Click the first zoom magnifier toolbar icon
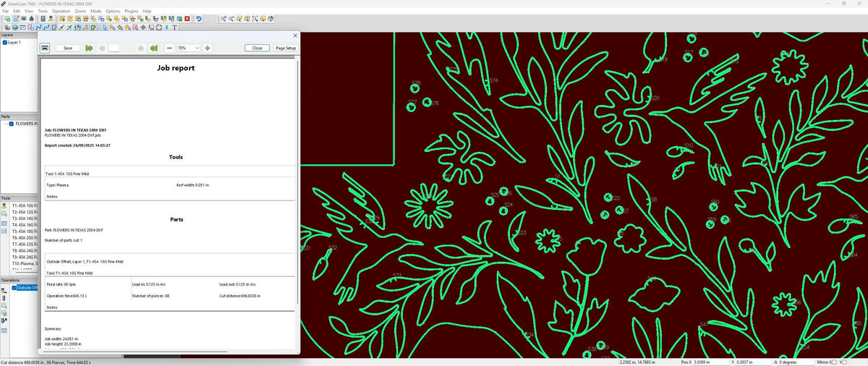 tap(224, 19)
